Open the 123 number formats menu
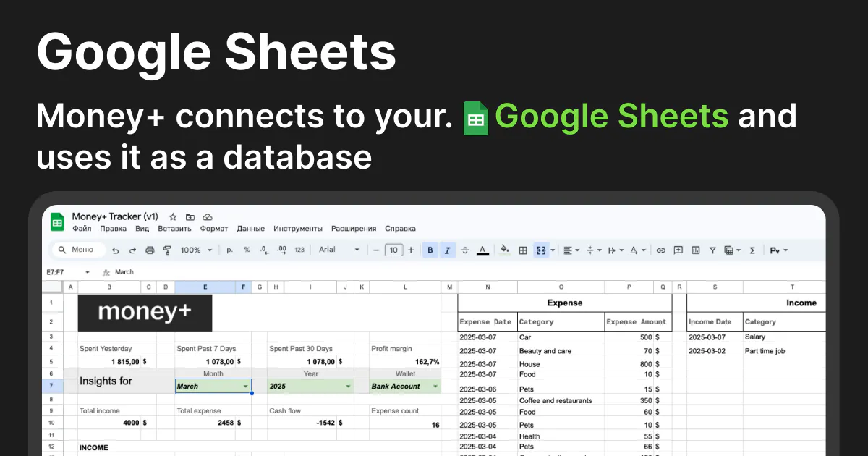This screenshot has width=868, height=456. point(299,250)
